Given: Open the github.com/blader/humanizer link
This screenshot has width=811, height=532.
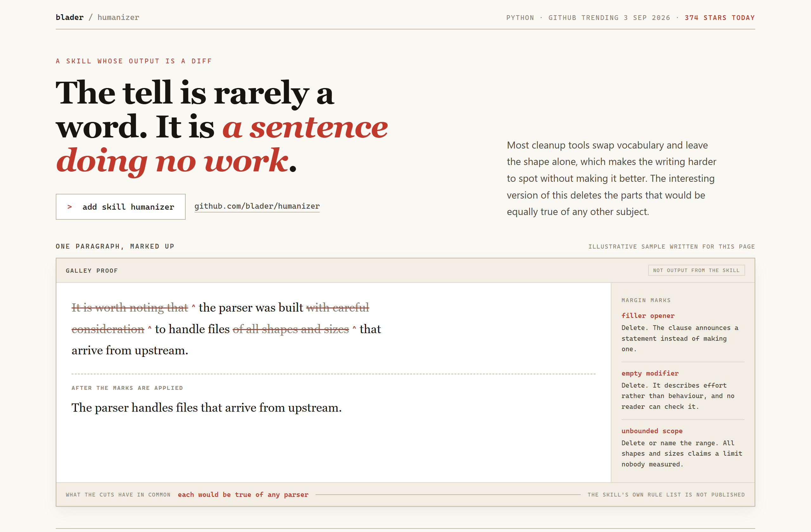Looking at the screenshot, I should [x=257, y=206].
